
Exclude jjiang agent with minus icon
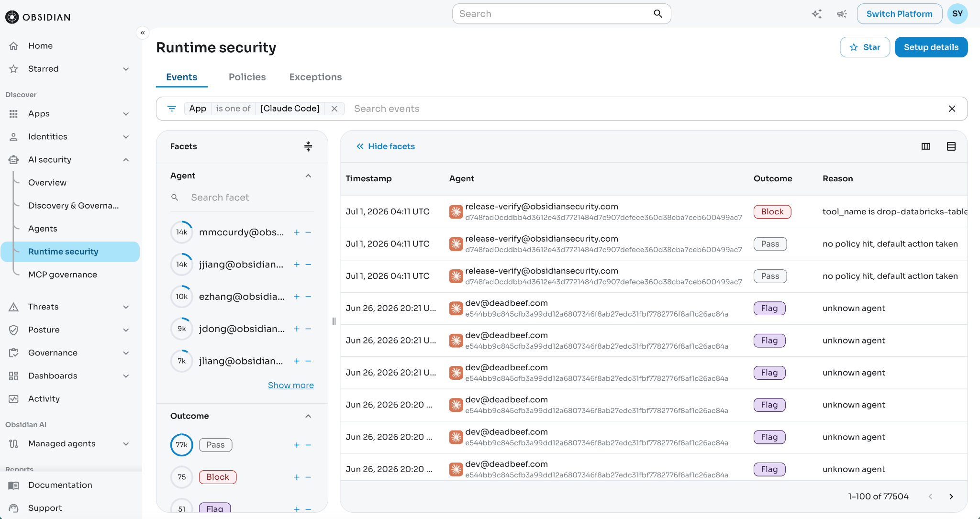click(x=308, y=265)
